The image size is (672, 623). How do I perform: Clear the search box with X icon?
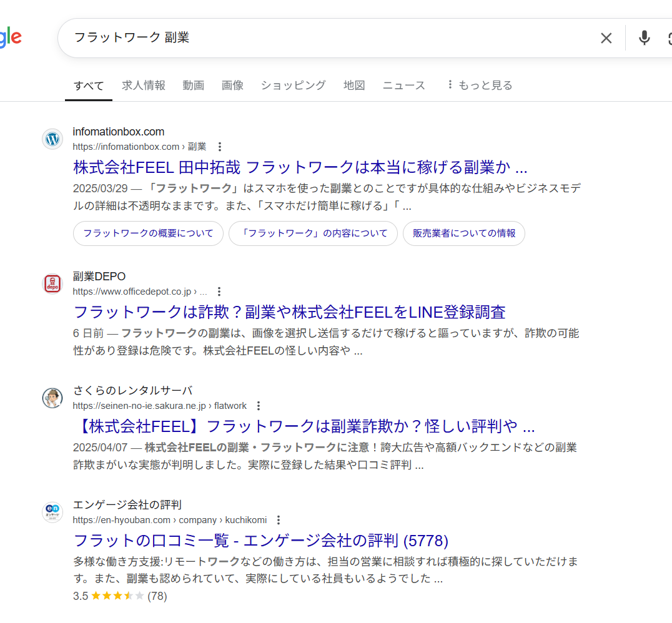pyautogui.click(x=606, y=38)
